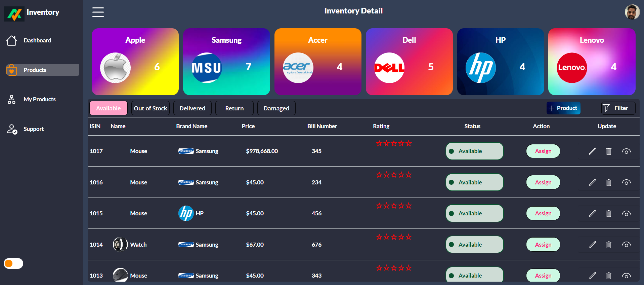
Task: Open My Products in the sidebar
Action: point(39,99)
